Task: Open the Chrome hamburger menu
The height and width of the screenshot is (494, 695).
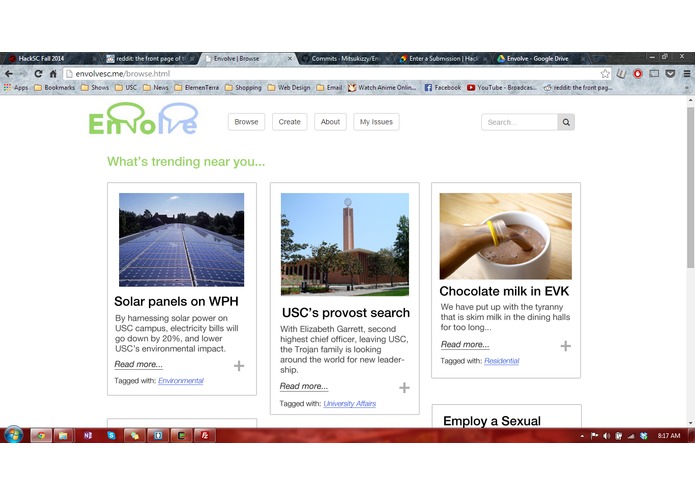Action: [x=687, y=74]
